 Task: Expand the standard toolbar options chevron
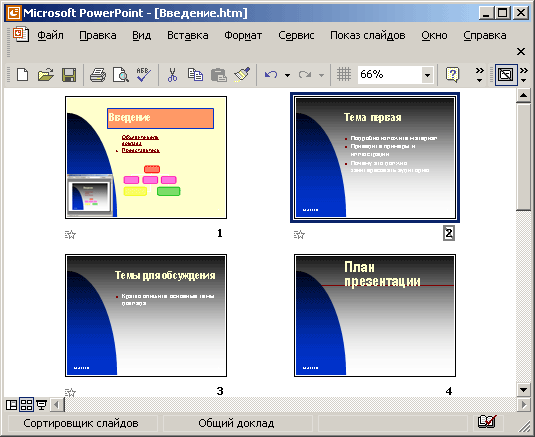[479, 75]
